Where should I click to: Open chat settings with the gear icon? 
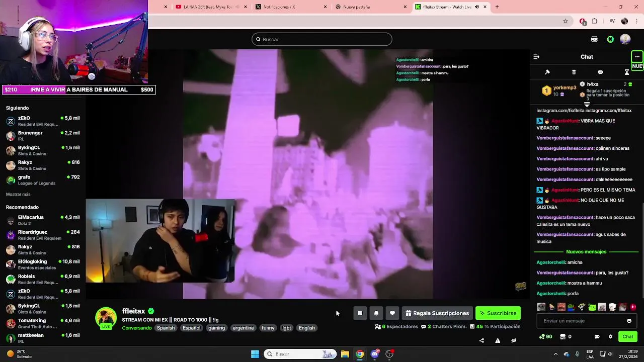pos(610,336)
